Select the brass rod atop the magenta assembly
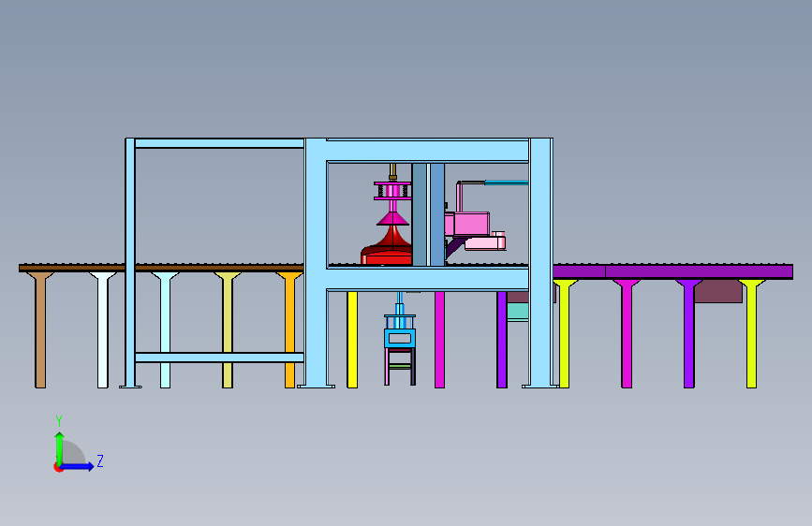Image resolution: width=812 pixels, height=526 pixels. pos(392,172)
